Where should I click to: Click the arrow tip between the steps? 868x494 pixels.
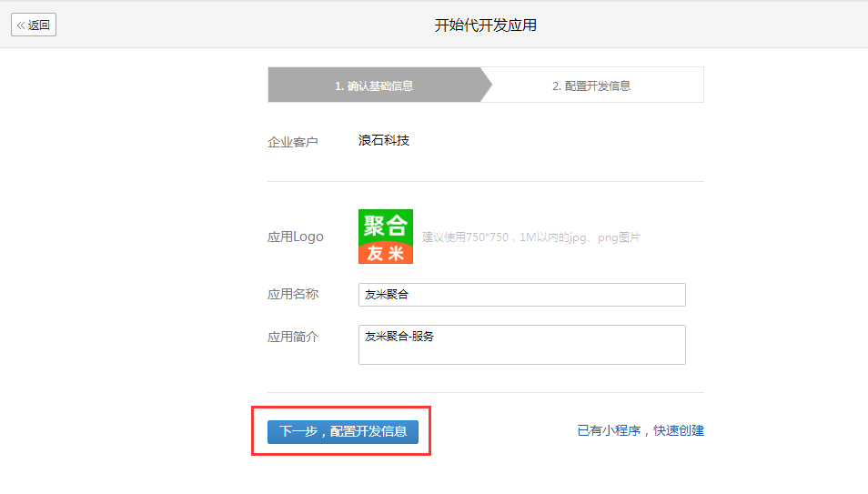click(x=486, y=85)
